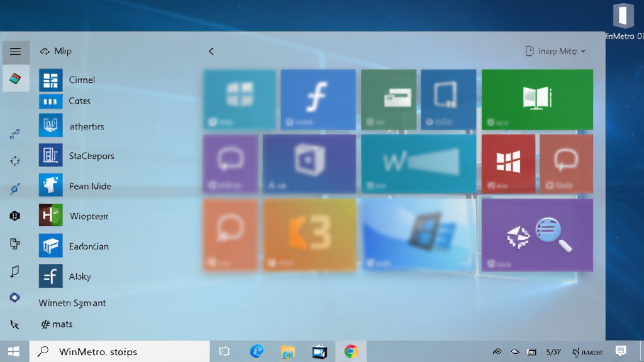Open the blue tablet outline tile

click(x=448, y=100)
